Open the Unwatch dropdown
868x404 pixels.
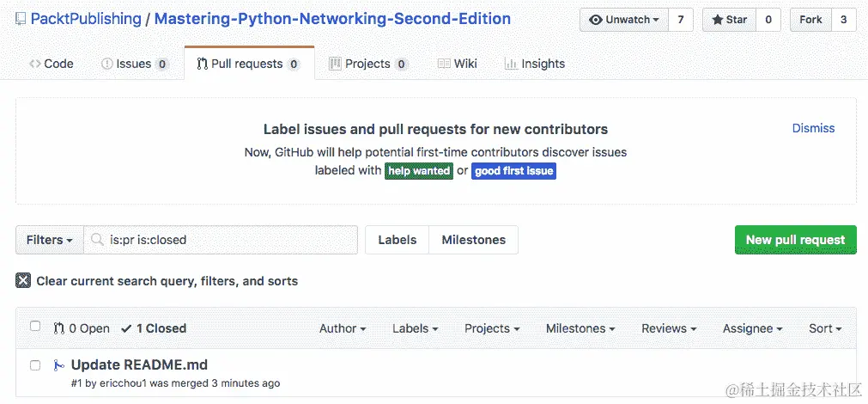pos(623,20)
